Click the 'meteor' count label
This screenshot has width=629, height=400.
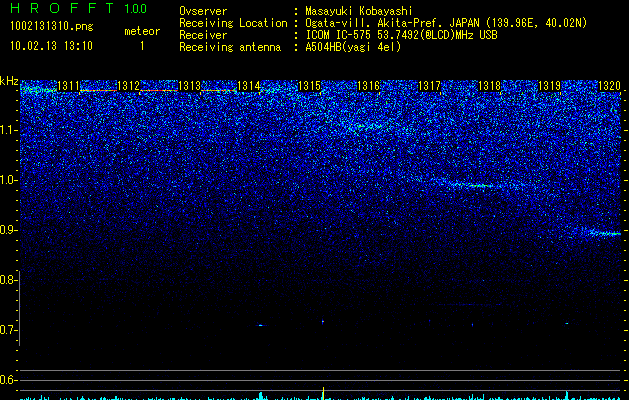(142, 31)
